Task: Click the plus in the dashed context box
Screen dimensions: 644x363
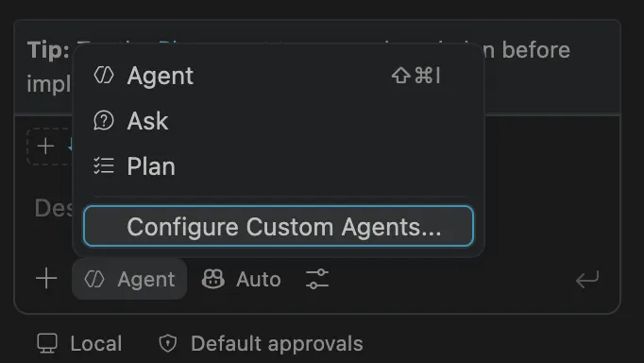Action: (x=45, y=147)
